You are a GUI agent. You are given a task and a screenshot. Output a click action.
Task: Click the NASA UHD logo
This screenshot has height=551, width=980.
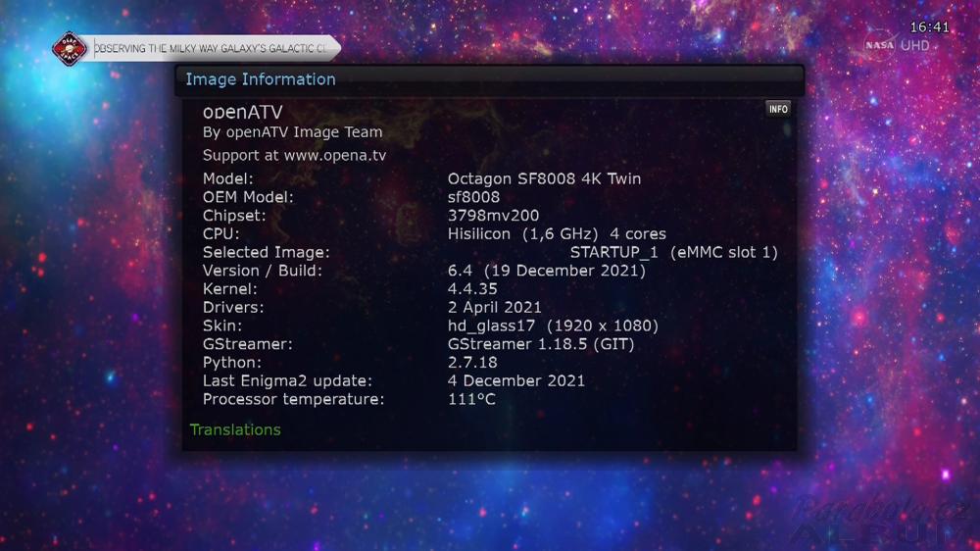pyautogui.click(x=898, y=45)
